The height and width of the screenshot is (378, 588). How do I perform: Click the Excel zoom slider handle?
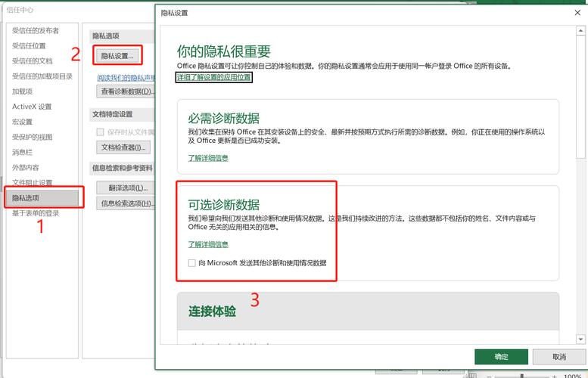click(521, 376)
